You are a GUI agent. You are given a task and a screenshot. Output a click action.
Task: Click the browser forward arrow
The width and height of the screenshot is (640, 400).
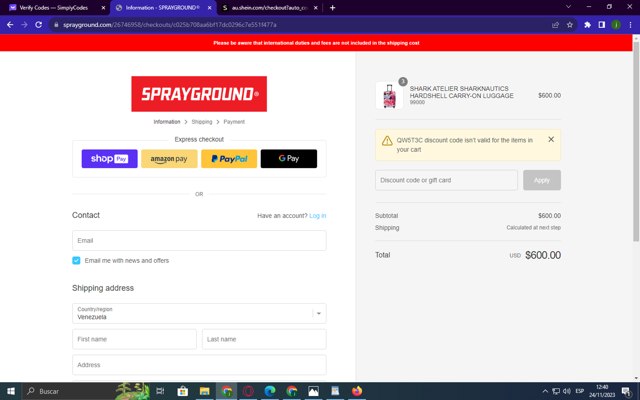pos(24,25)
